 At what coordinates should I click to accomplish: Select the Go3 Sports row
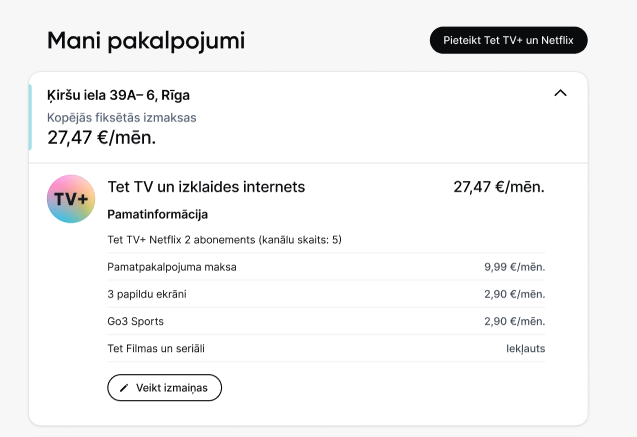326,321
